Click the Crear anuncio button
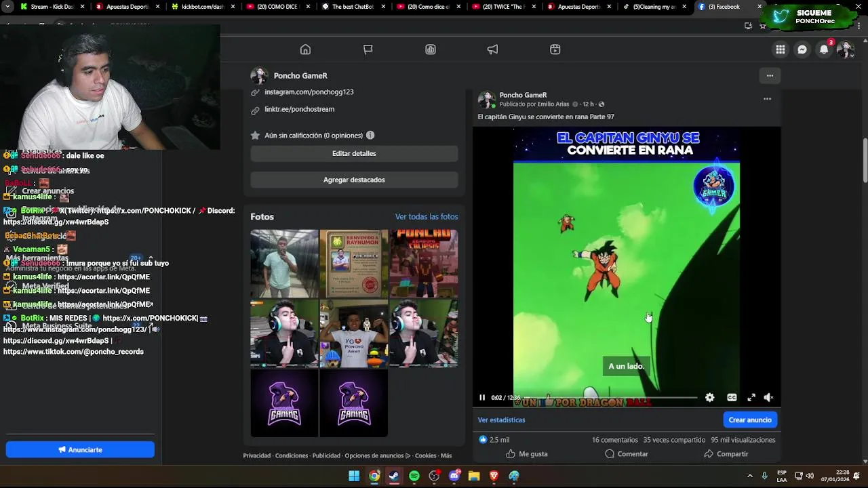 (750, 420)
